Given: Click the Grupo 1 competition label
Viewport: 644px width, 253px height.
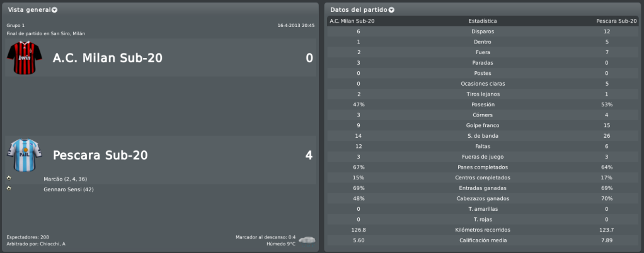Looking at the screenshot, I should click(16, 25).
